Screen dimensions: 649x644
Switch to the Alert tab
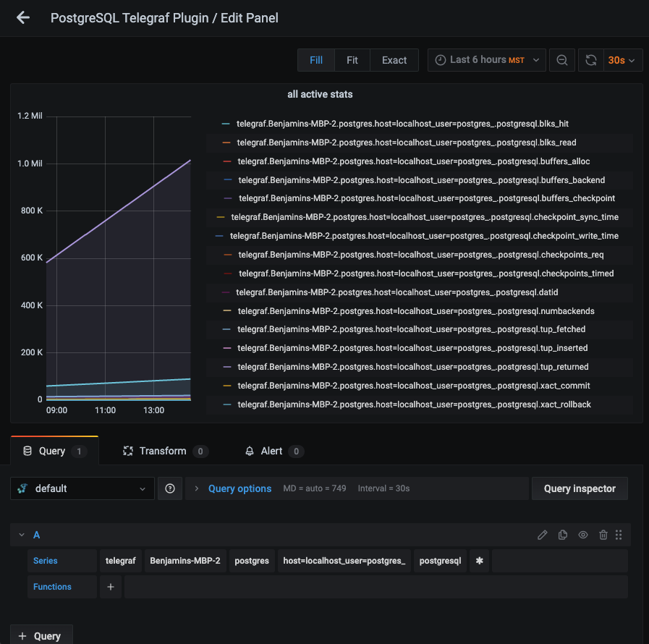point(274,451)
